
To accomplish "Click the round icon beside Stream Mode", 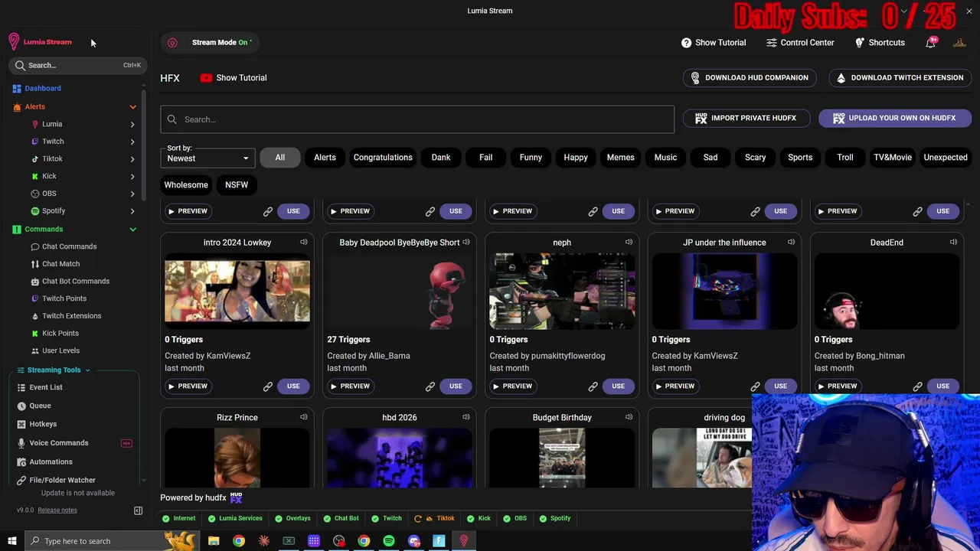I will 172,43.
